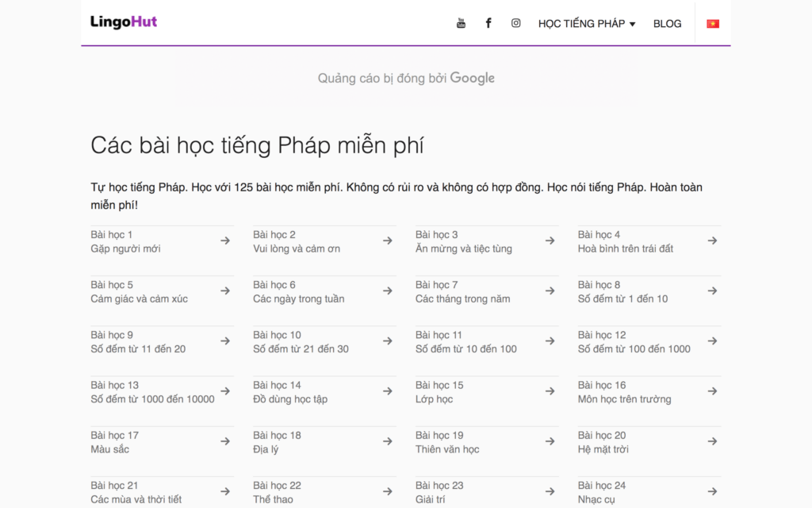Click arrow beside Bài học 9
The image size is (812, 508).
pos(225,341)
